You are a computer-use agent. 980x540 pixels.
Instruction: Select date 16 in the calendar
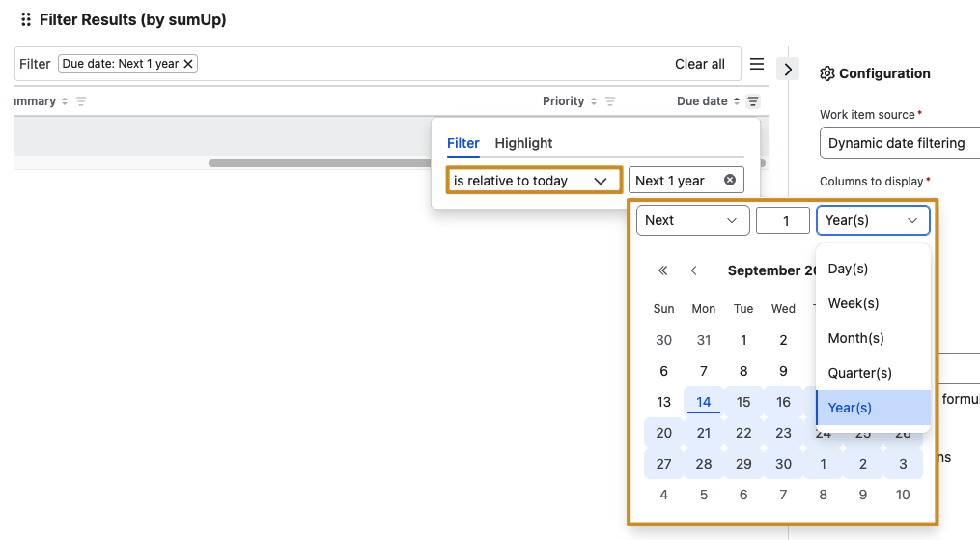783,402
